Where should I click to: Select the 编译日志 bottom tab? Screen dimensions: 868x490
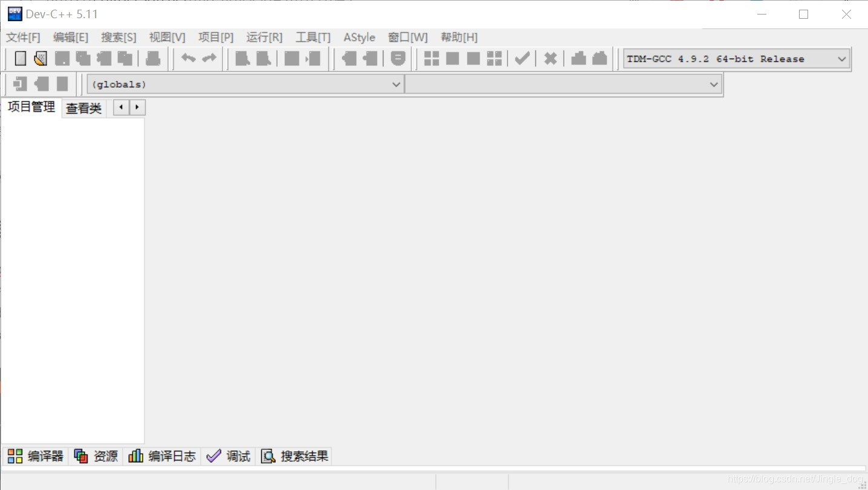162,456
